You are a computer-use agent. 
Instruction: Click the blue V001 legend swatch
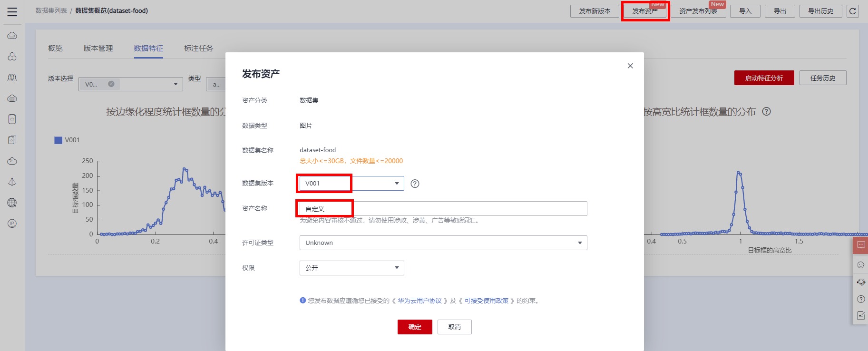[59, 140]
